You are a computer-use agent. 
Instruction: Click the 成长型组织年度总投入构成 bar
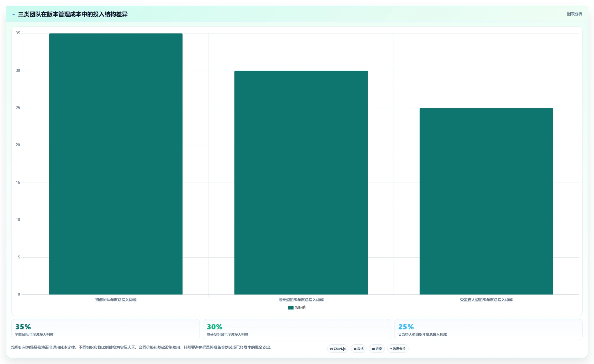point(301,183)
